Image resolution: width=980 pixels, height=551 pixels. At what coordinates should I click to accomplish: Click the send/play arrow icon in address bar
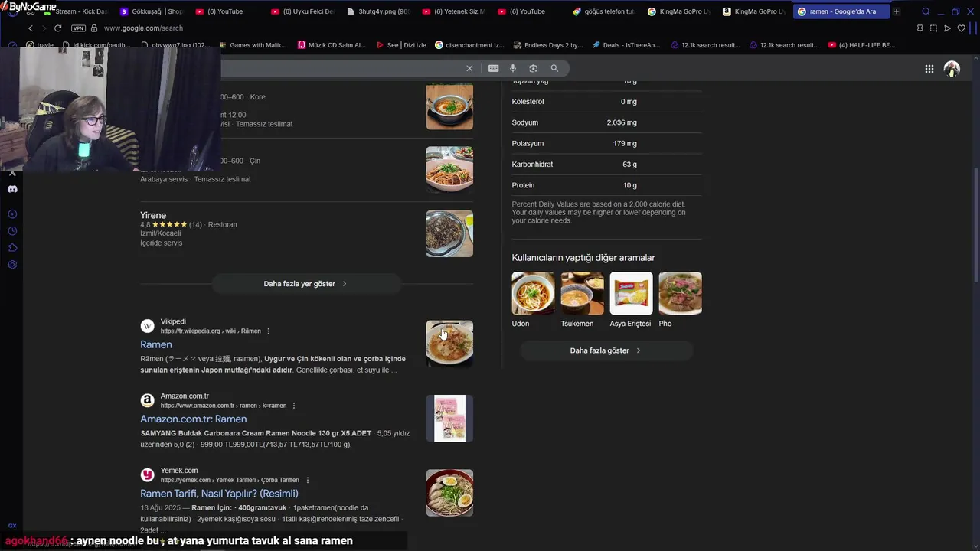[947, 28]
